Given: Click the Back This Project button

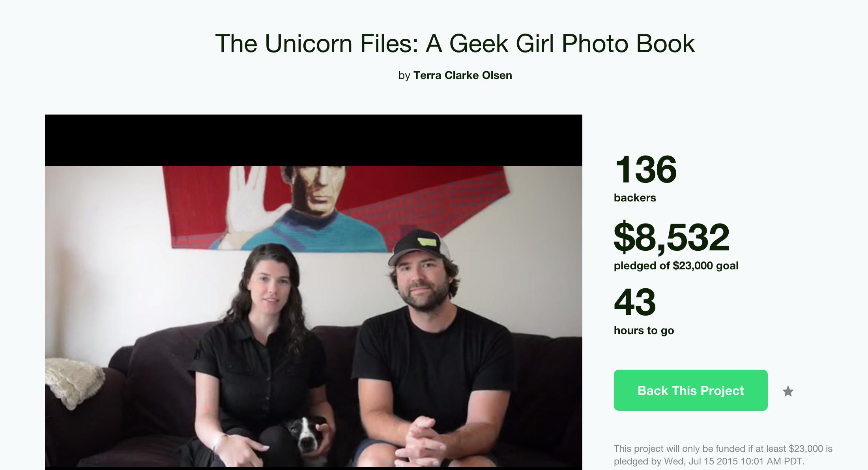Looking at the screenshot, I should (690, 390).
